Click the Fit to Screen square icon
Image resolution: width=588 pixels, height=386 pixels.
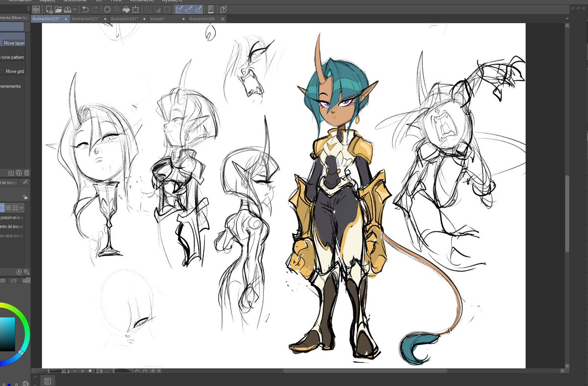(90, 371)
